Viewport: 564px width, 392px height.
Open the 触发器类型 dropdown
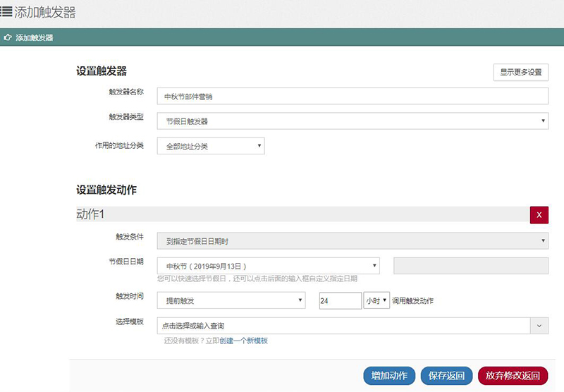(x=352, y=121)
